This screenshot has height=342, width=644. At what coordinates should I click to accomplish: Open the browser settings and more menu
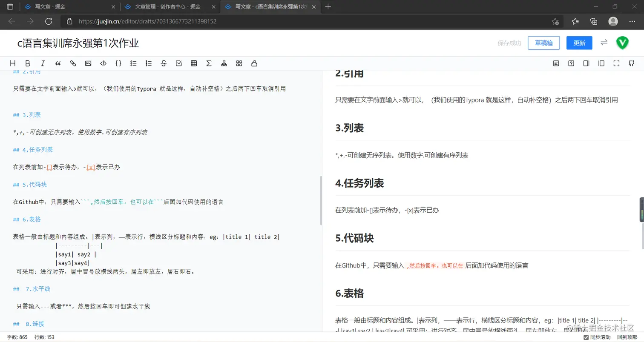(x=632, y=21)
